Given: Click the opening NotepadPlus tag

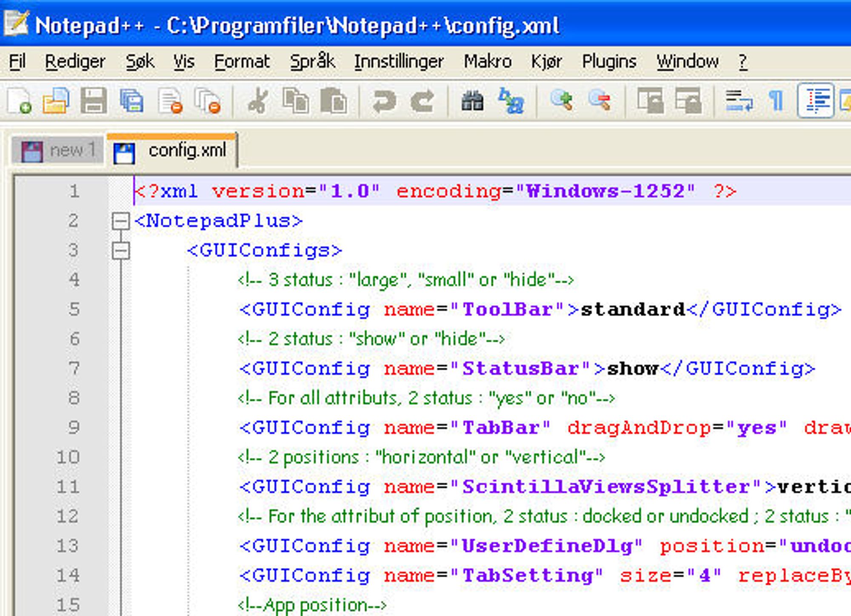Looking at the screenshot, I should coord(219,221).
